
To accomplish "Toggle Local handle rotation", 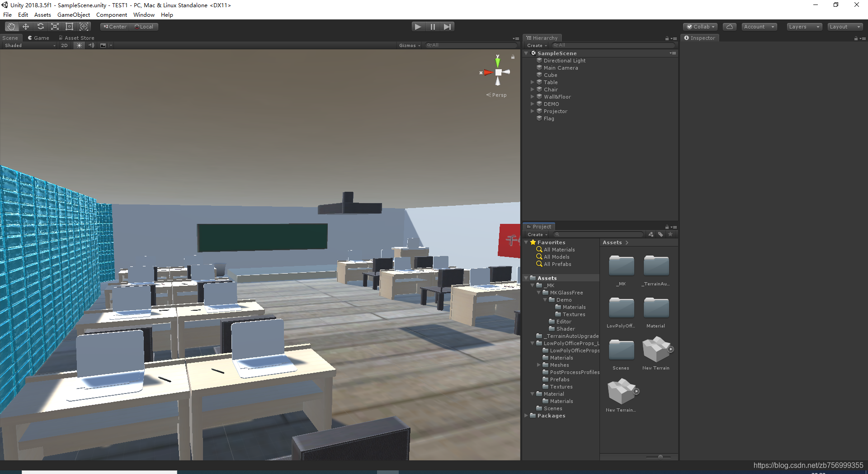I will tap(144, 27).
